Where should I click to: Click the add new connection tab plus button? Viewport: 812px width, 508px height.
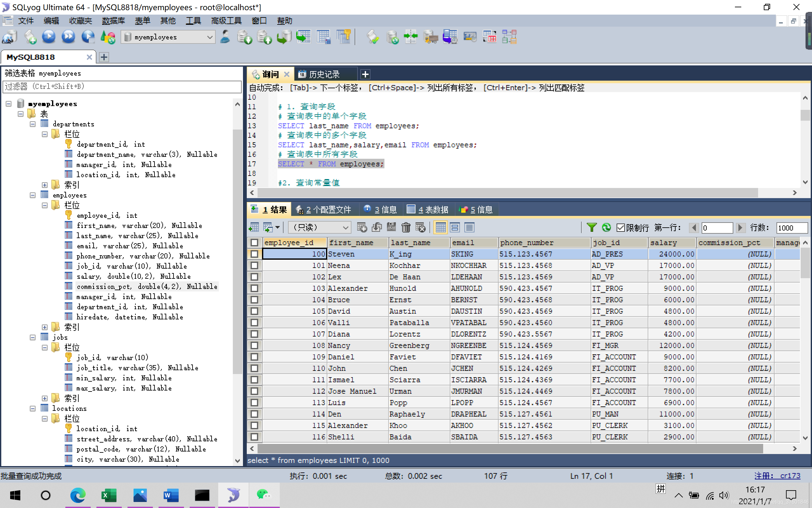pyautogui.click(x=104, y=57)
